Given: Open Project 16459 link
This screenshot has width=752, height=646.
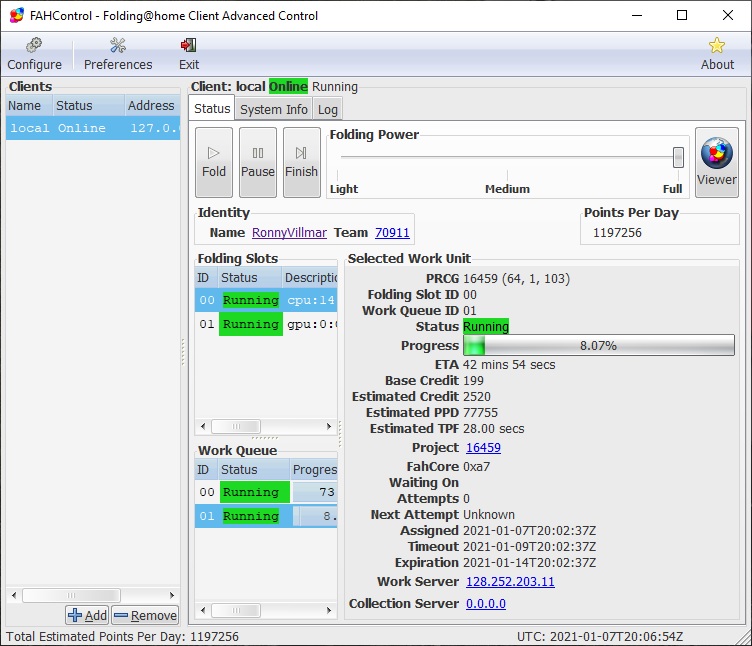Looking at the screenshot, I should [x=483, y=447].
